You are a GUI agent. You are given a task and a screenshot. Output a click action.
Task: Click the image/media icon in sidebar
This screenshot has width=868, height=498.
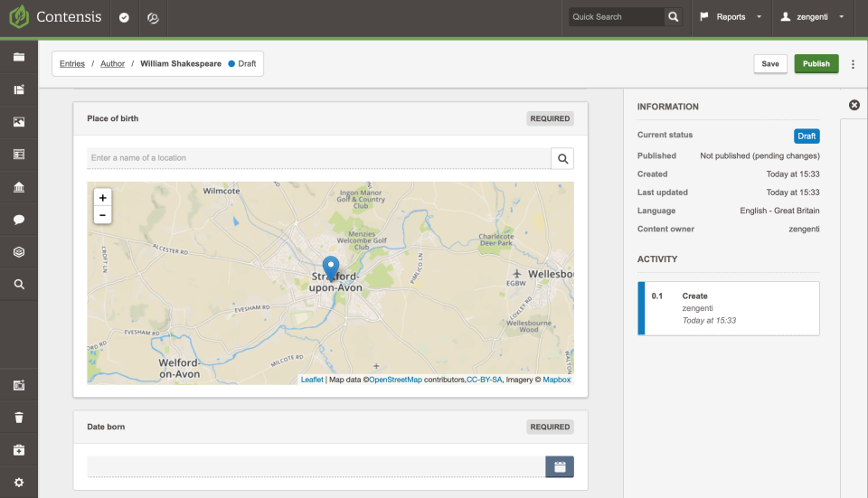(x=19, y=122)
